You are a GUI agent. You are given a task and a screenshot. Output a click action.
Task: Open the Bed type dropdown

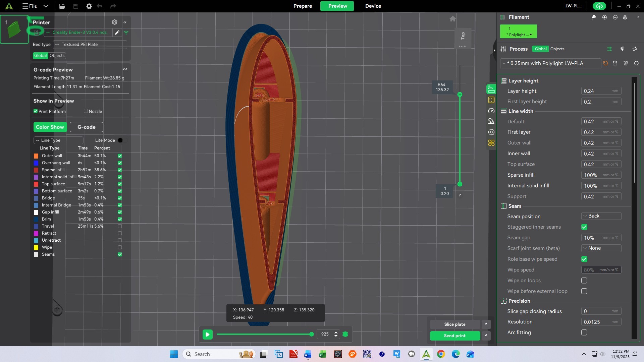(x=90, y=44)
